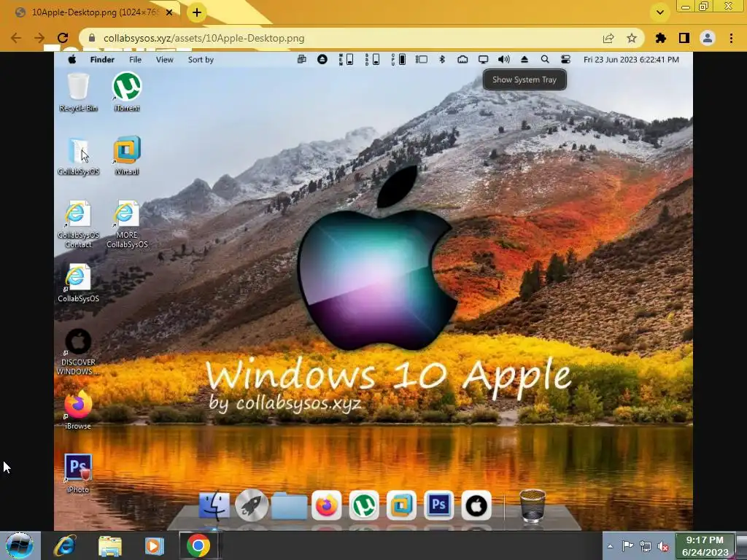Open Windows Media Player in taskbar

(153, 545)
